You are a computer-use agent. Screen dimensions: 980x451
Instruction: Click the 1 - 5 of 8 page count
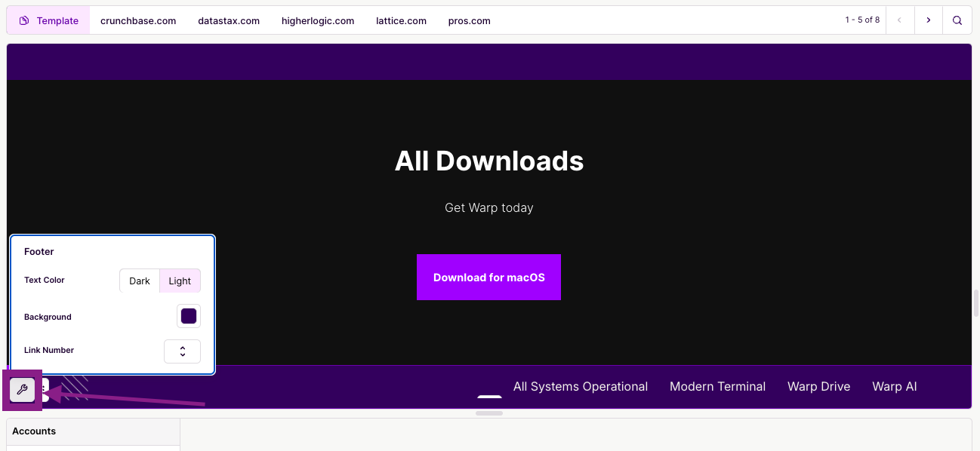(862, 20)
